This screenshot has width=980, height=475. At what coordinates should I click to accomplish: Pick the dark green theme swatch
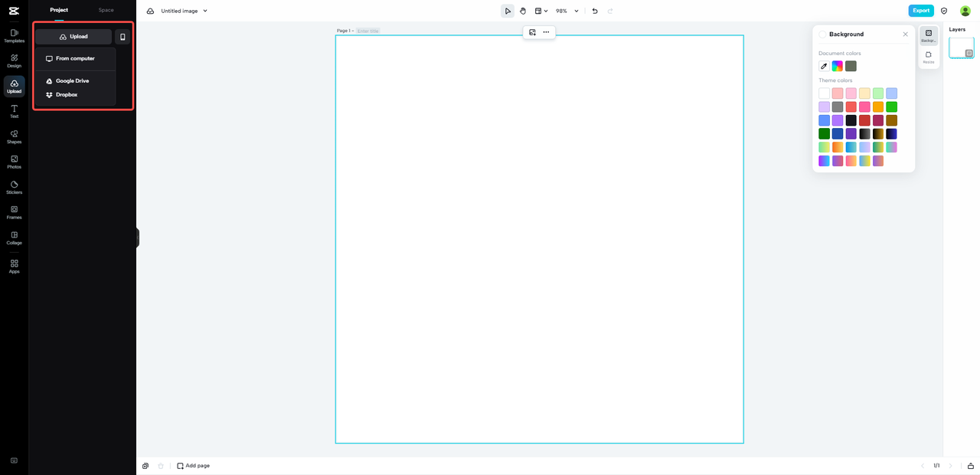pyautogui.click(x=824, y=134)
